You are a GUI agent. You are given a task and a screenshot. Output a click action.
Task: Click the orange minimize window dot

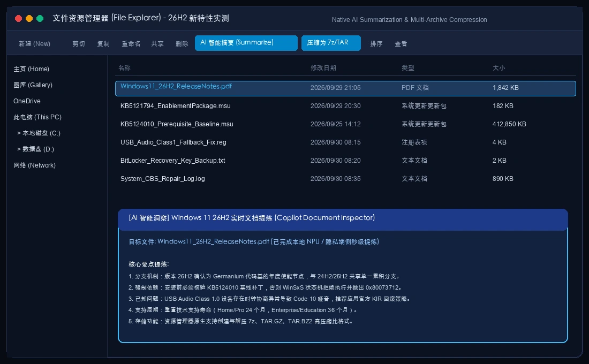pos(29,18)
